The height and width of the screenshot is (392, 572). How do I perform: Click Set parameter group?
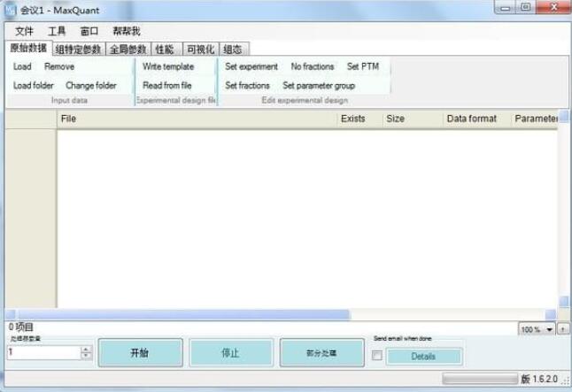pos(319,86)
